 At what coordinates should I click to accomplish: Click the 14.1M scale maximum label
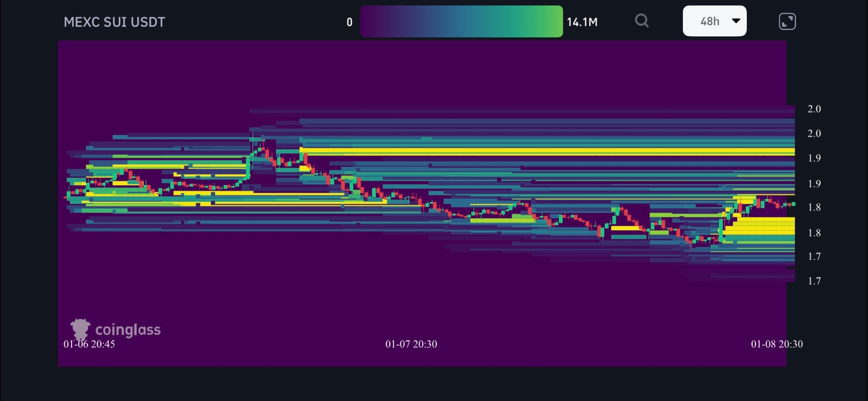click(x=582, y=22)
